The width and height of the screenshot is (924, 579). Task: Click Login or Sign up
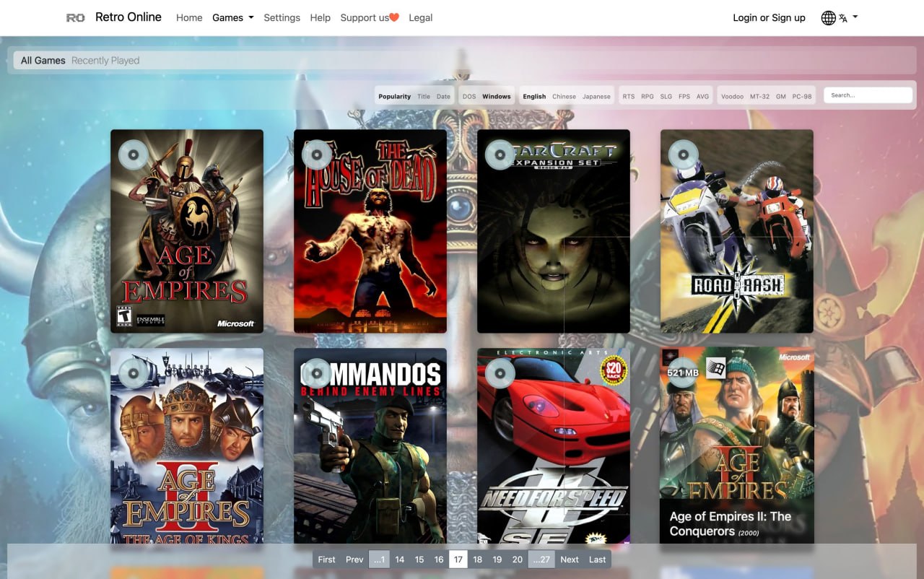click(769, 17)
